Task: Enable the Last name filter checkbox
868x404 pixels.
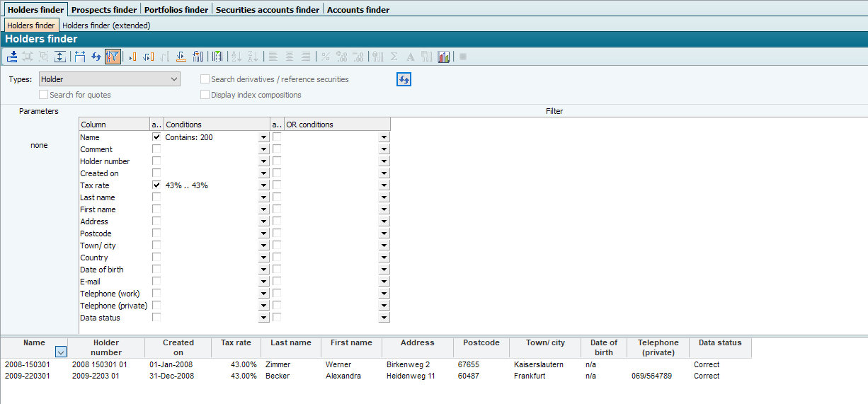Action: pos(156,197)
